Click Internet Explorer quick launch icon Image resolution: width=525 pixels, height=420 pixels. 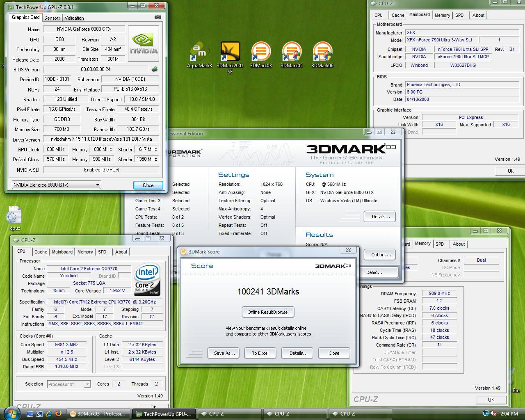tap(49, 413)
